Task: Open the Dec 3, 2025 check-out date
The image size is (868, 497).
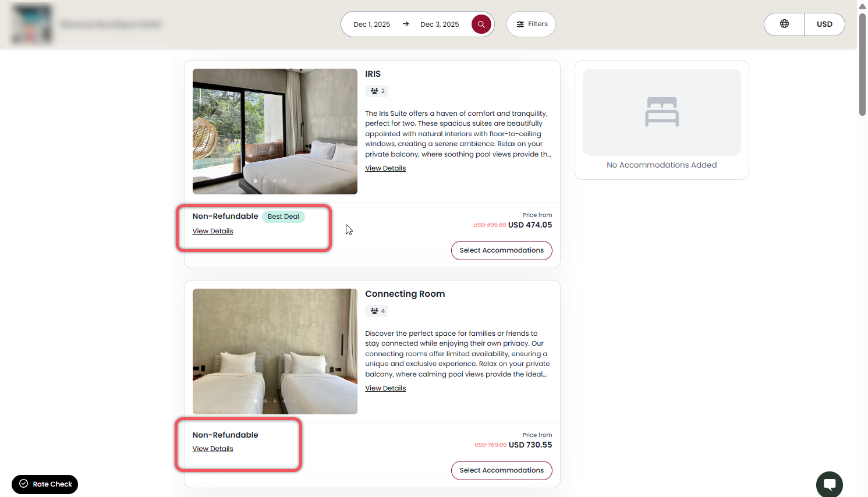Action: tap(440, 24)
